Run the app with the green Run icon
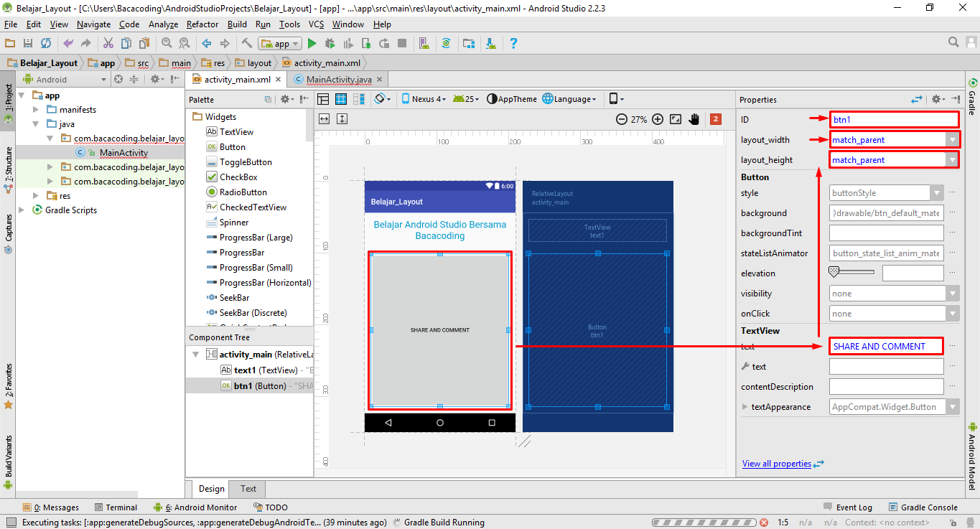This screenshot has width=980, height=529. pyautogui.click(x=313, y=43)
